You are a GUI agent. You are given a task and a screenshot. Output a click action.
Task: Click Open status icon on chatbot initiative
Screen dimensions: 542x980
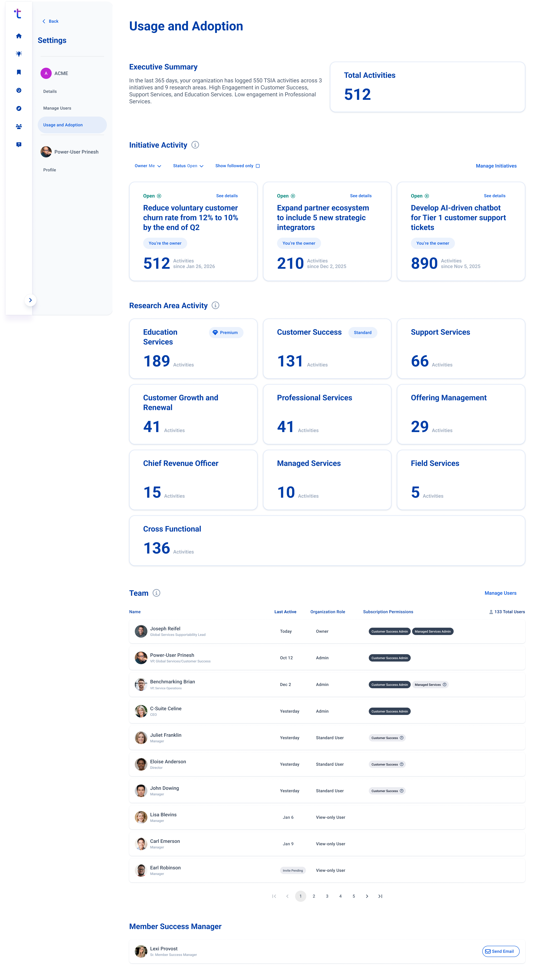click(427, 196)
